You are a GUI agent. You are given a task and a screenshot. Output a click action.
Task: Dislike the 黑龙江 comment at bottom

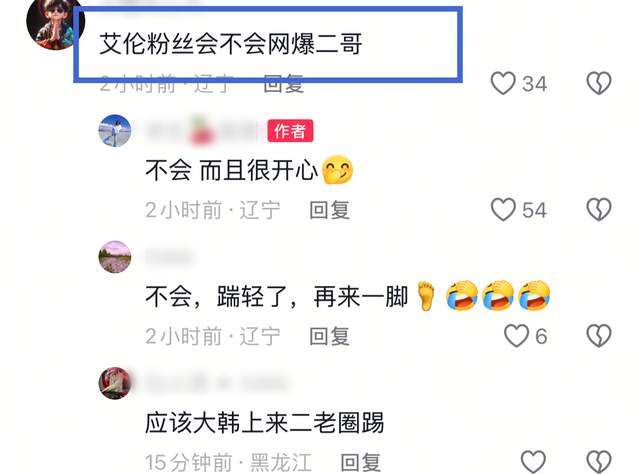tap(599, 462)
